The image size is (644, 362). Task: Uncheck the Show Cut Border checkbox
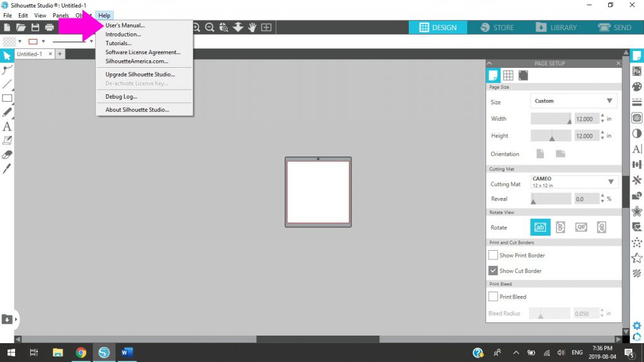pos(493,271)
